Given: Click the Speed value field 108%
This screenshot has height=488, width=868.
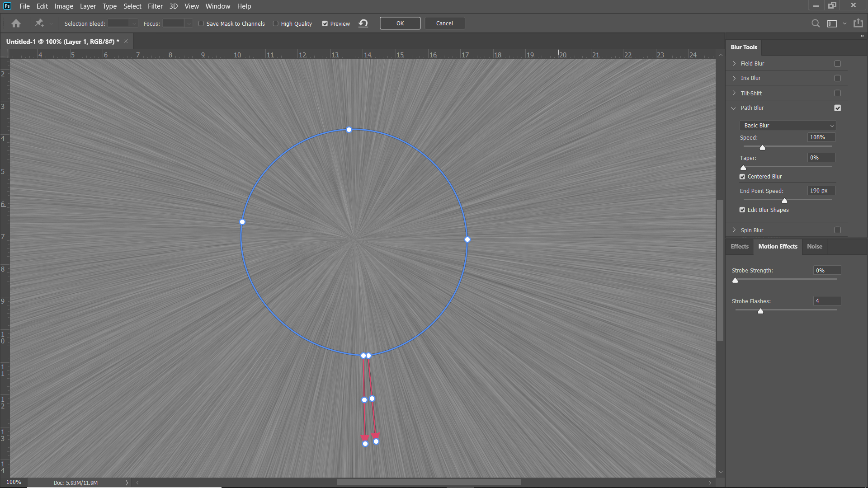Looking at the screenshot, I should 821,137.
